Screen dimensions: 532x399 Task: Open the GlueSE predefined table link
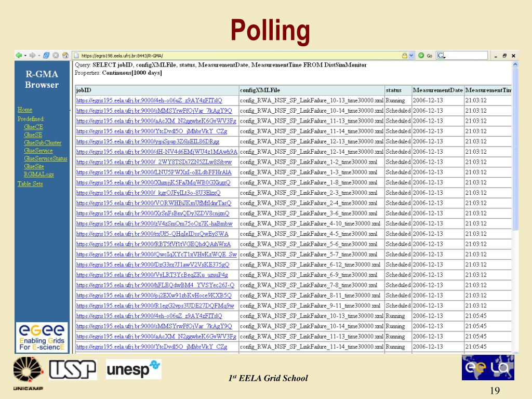[x=33, y=135]
